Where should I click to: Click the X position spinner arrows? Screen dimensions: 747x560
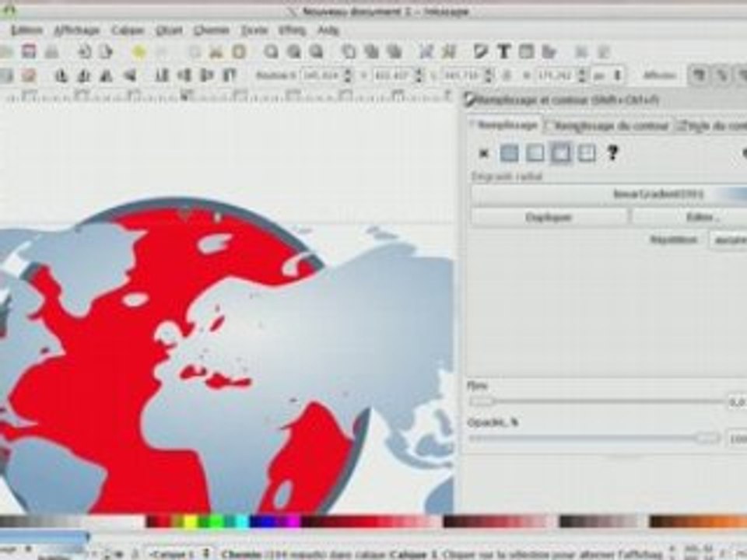pos(348,75)
